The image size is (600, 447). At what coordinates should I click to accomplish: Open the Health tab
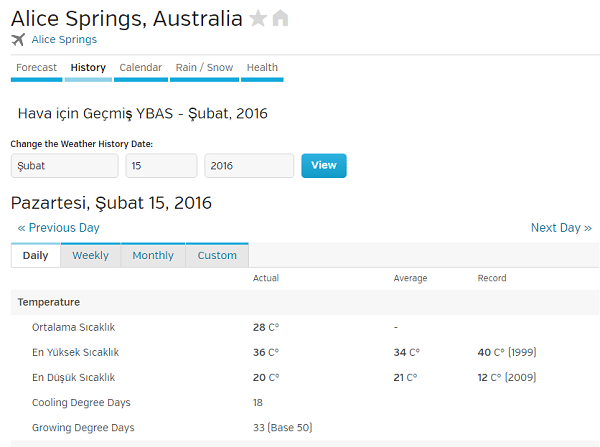pyautogui.click(x=262, y=68)
